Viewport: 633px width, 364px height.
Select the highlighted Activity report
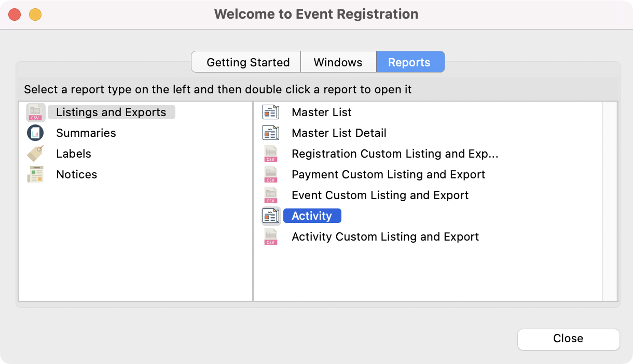[x=311, y=216]
